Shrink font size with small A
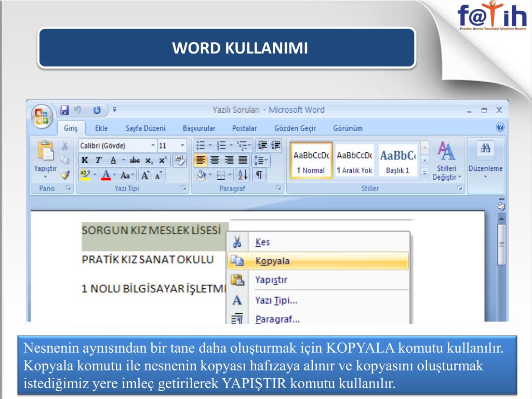 158,176
